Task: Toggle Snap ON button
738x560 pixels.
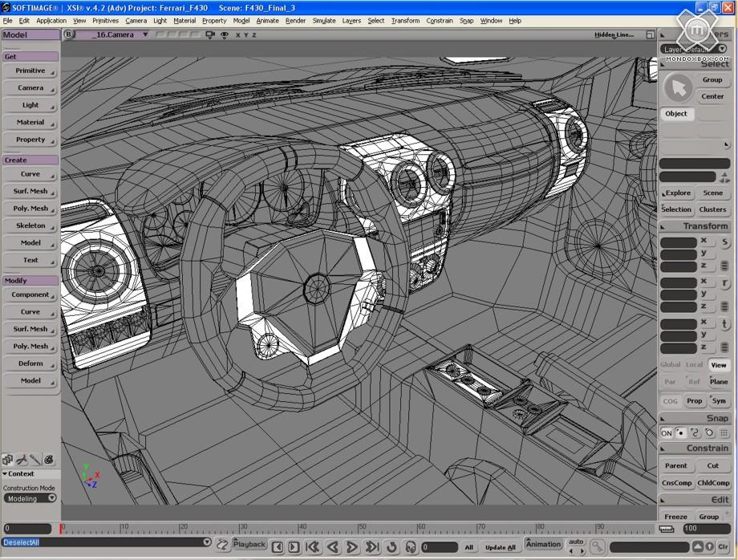Action: point(666,433)
